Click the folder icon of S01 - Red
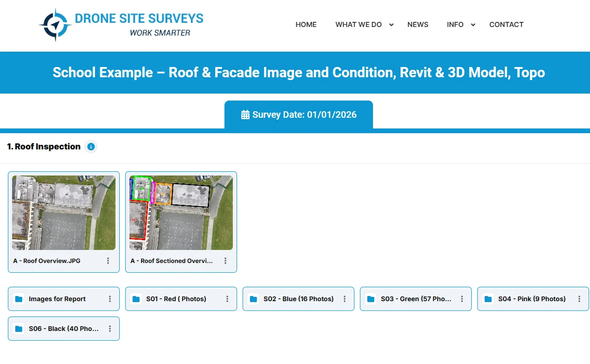 136,299
